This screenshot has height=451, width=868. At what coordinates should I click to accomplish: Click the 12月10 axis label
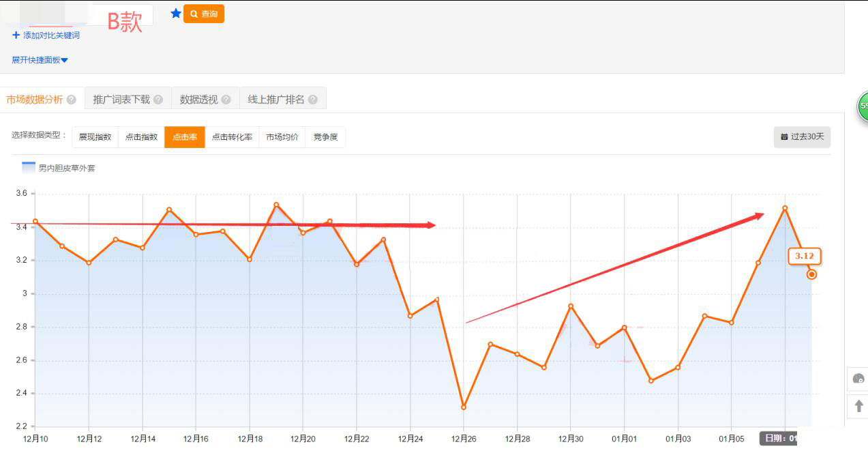coord(35,439)
